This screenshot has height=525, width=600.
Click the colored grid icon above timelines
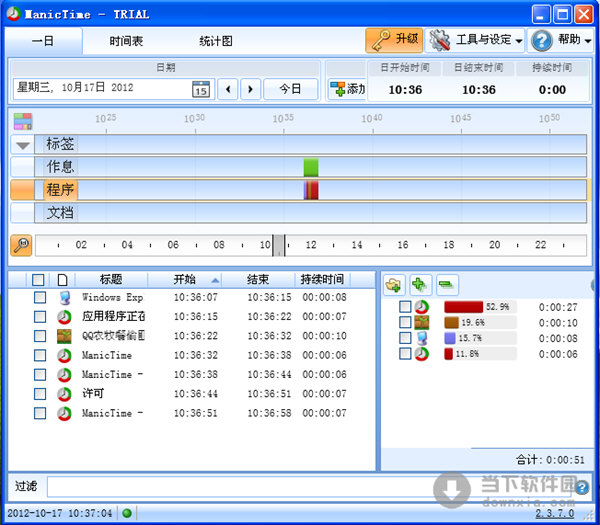(x=22, y=122)
